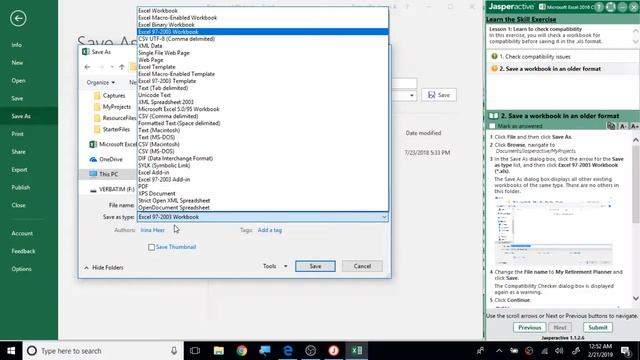Click Save As in Backstage menu
Screen dimensions: 640x360
[x=29, y=116]
